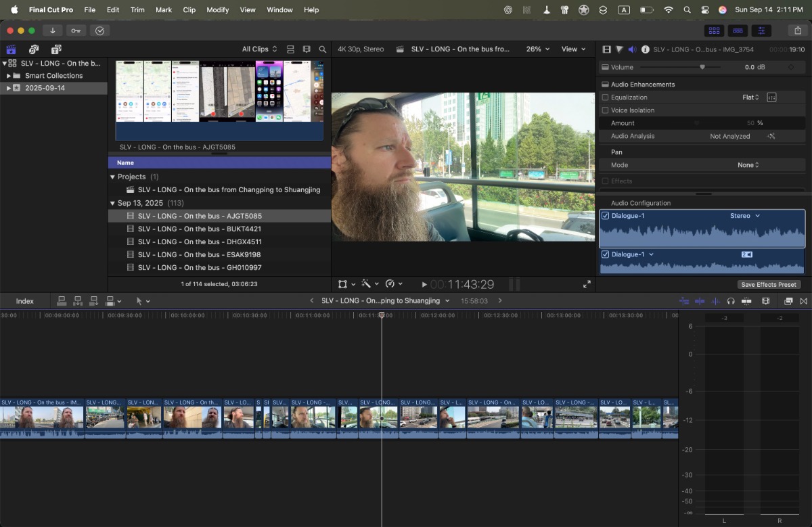Click Append clip to storyline button

point(94,301)
